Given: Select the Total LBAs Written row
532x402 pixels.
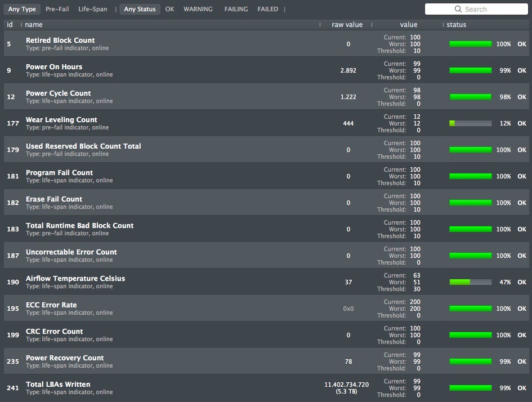Looking at the screenshot, I should [x=266, y=388].
